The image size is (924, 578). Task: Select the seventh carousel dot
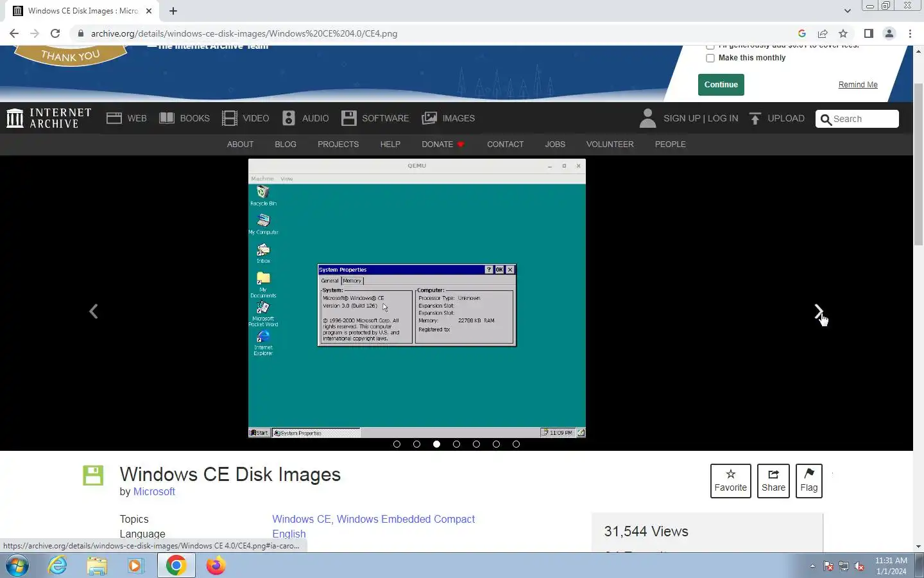click(516, 444)
